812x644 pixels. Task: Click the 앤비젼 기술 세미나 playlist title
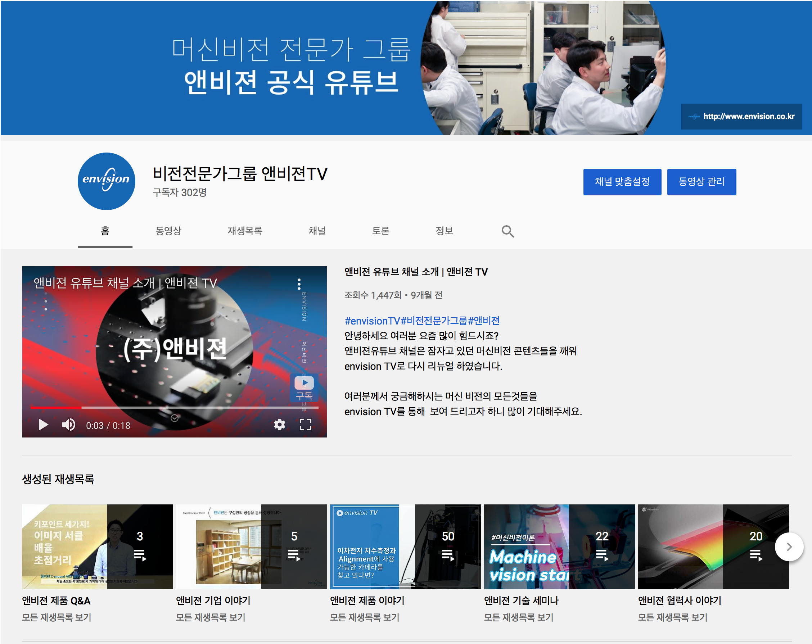coord(521,601)
